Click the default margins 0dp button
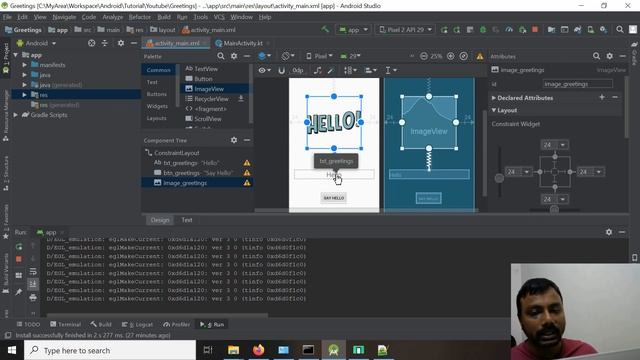 [x=298, y=70]
